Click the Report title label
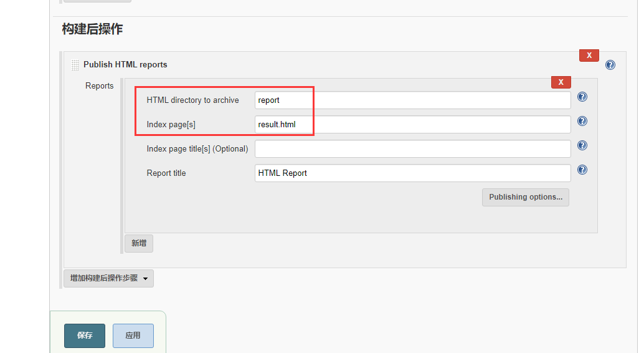The width and height of the screenshot is (644, 353). pos(166,173)
